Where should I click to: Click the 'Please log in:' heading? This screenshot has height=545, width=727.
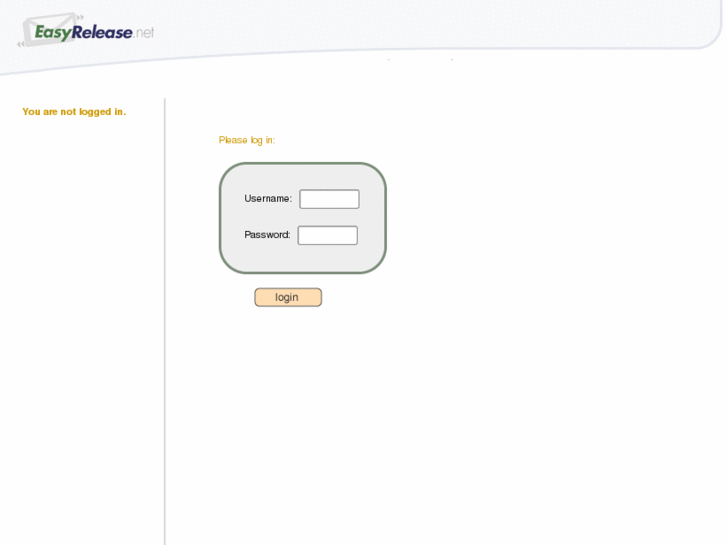(247, 140)
